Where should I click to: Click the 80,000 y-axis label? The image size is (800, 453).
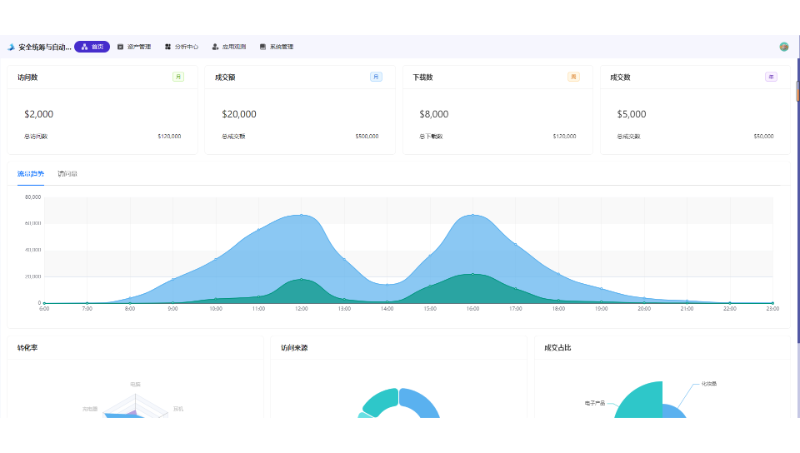click(33, 197)
